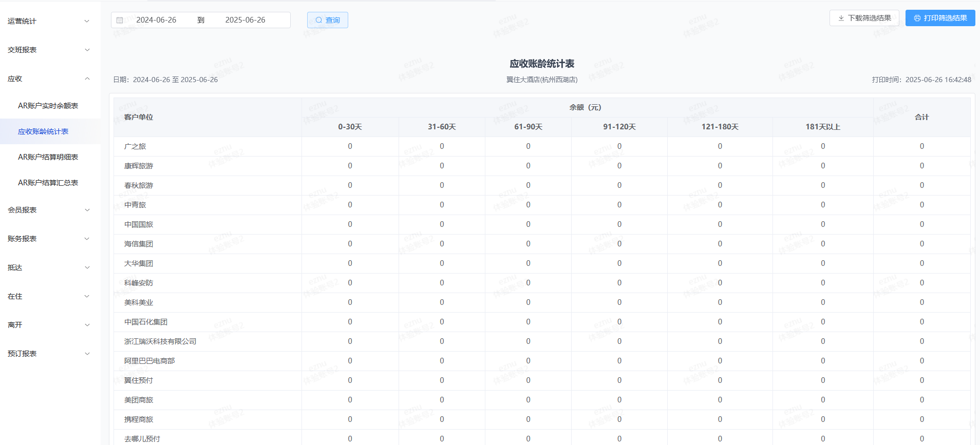The width and height of the screenshot is (980, 445).
Task: Click the calendar icon in date range picker
Action: 120,20
